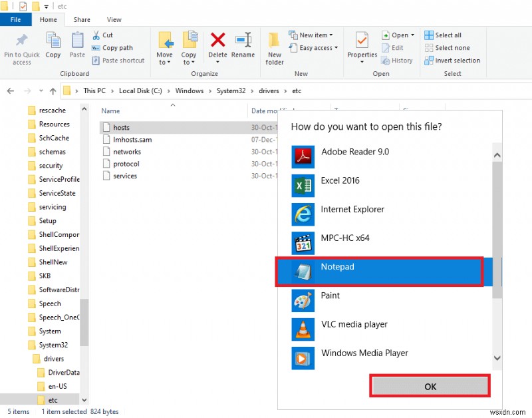Click Local Disk (C:) in address bar
532x418 pixels.
(140, 91)
